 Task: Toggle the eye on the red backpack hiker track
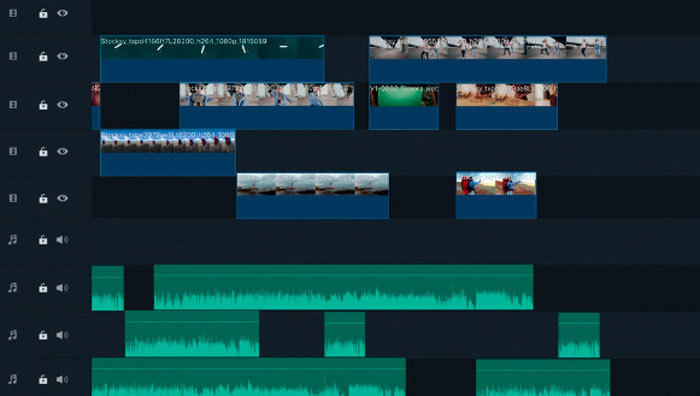coord(62,198)
